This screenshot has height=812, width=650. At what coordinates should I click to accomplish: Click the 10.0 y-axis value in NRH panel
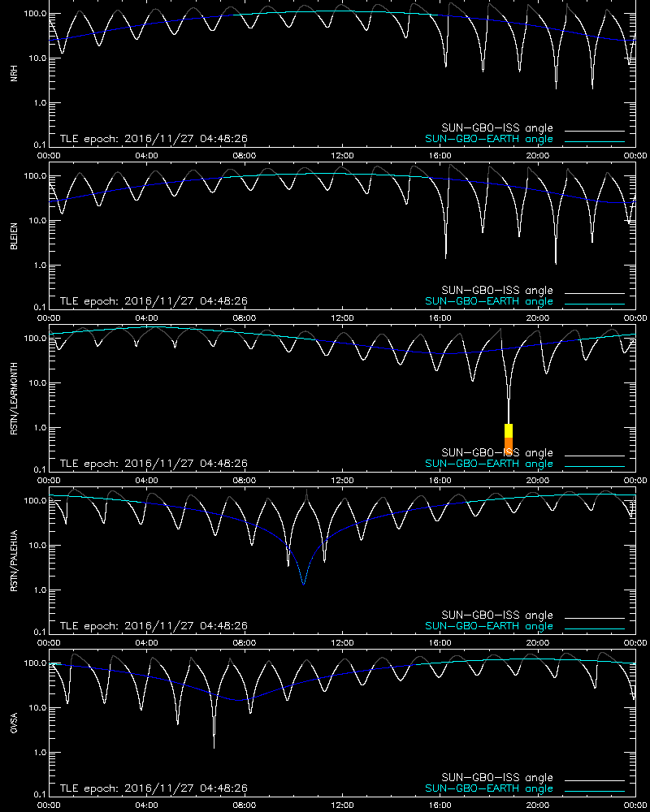point(37,58)
